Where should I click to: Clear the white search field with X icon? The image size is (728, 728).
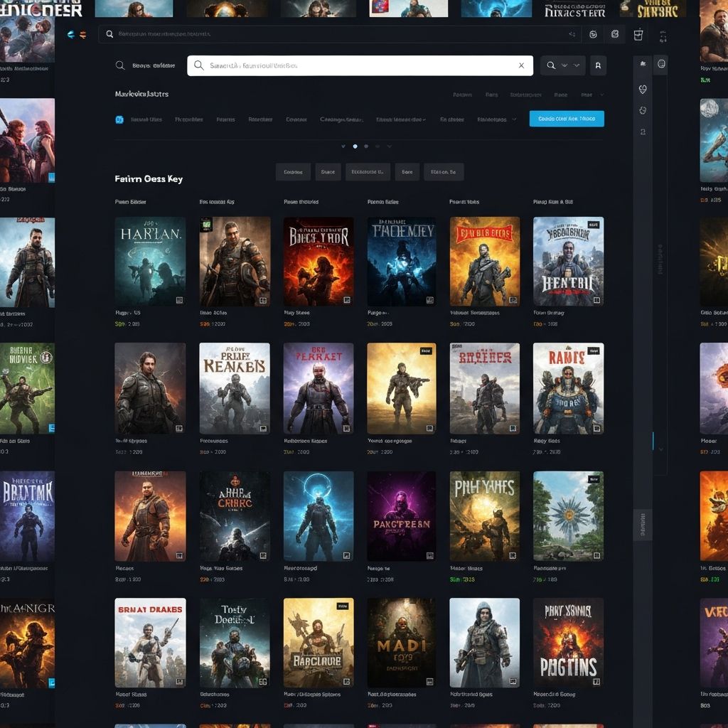(x=521, y=65)
